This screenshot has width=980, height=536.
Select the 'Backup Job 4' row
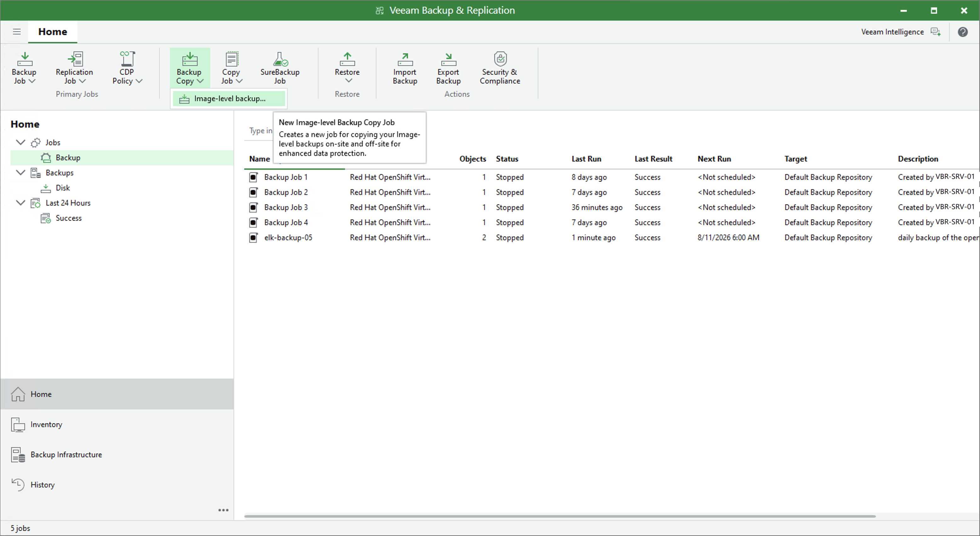[x=612, y=223]
